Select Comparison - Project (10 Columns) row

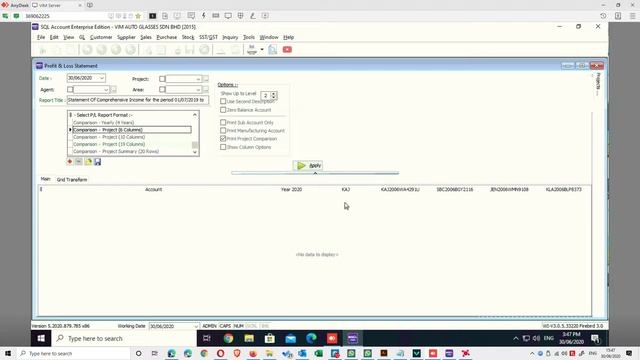(132, 137)
